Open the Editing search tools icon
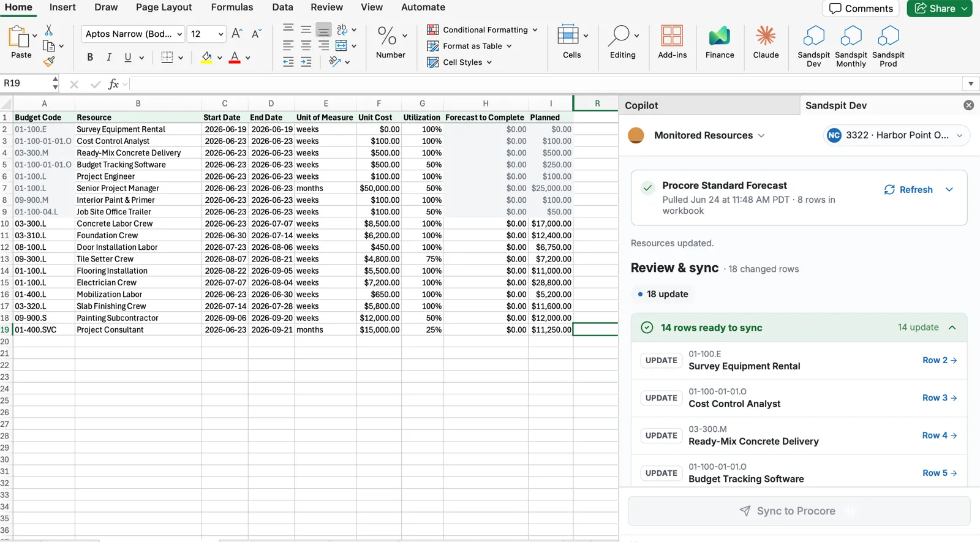Image resolution: width=980 pixels, height=542 pixels. (619, 36)
